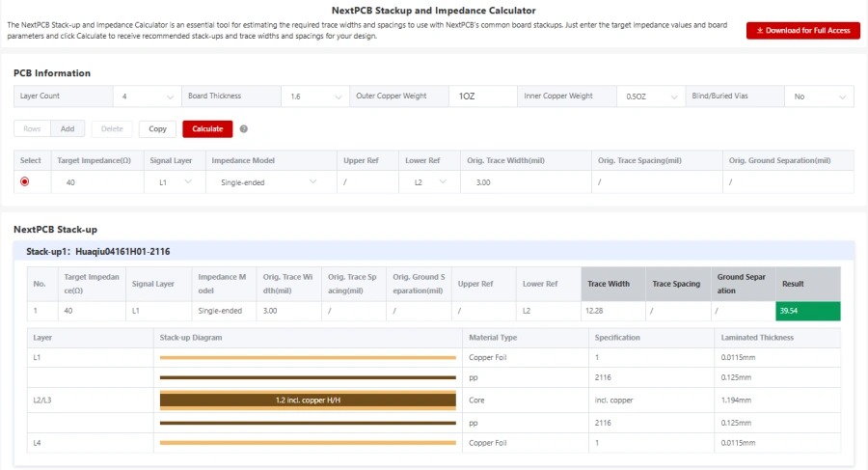Click the calculated trace width value 12.28
The height and width of the screenshot is (470, 868).
coord(594,311)
